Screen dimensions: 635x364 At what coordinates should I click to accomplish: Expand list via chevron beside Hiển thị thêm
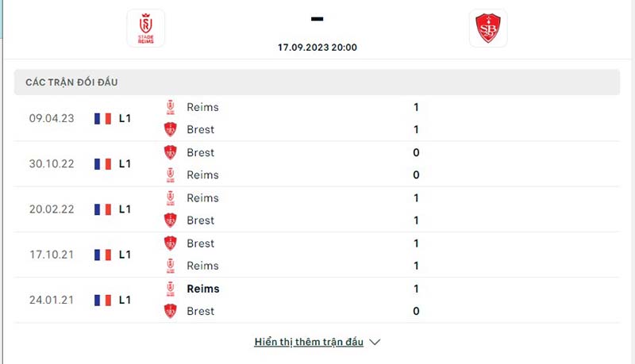[x=375, y=343]
